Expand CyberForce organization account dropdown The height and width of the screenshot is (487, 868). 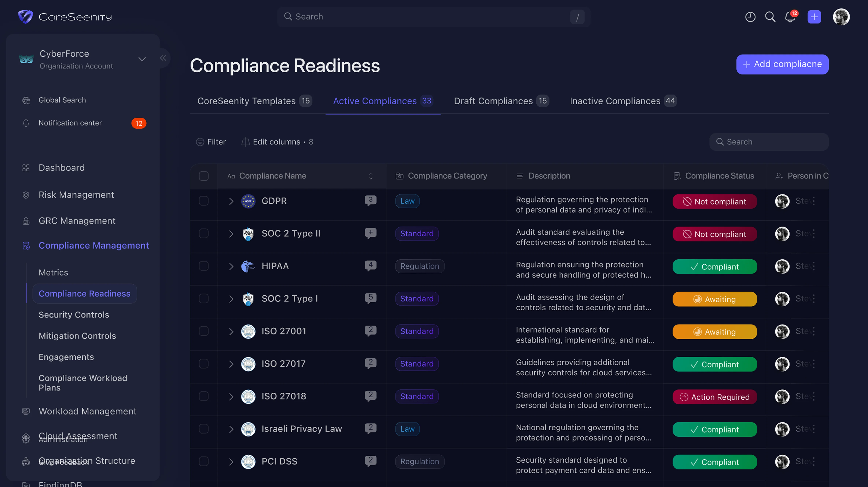click(142, 59)
